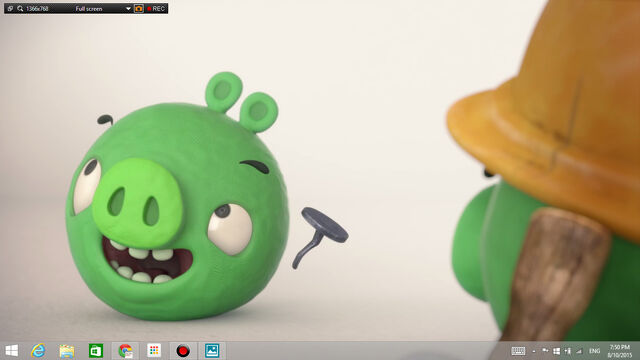Click the REC record button
Image resolution: width=640 pixels, height=360 pixels.
156,9
